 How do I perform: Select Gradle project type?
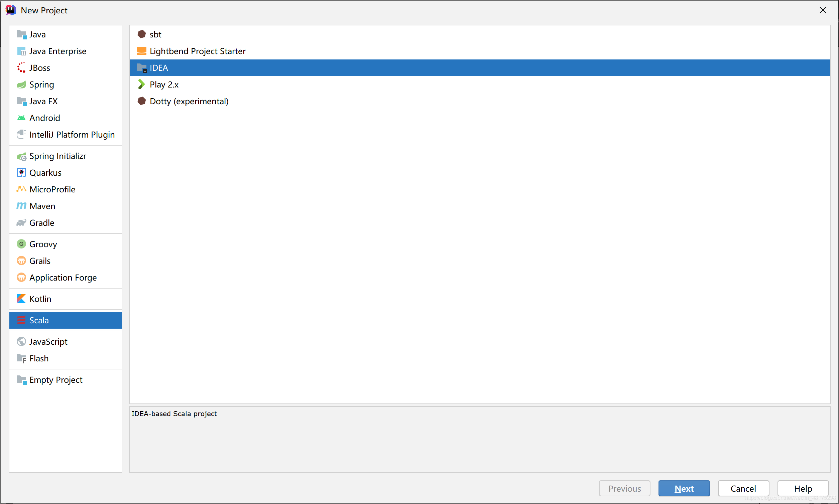[66, 222]
